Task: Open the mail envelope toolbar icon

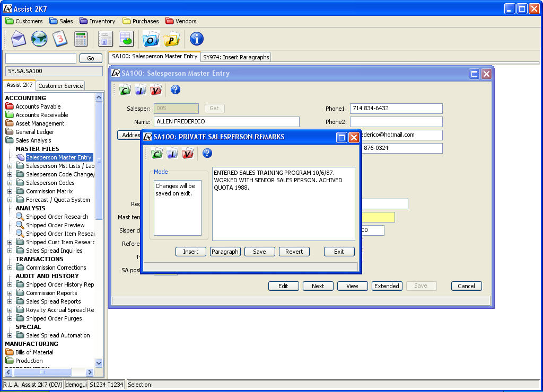Action: [19, 39]
